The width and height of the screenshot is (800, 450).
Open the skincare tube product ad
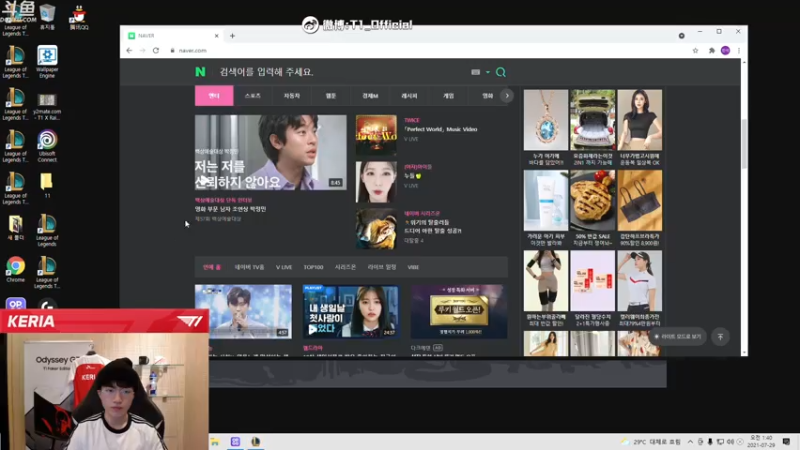[546, 200]
